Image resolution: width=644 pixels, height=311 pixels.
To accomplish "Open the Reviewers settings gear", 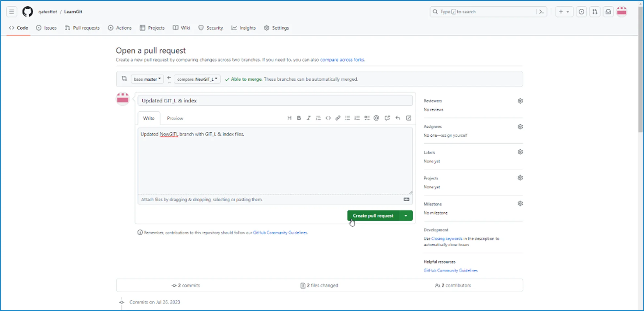I will pyautogui.click(x=520, y=101).
